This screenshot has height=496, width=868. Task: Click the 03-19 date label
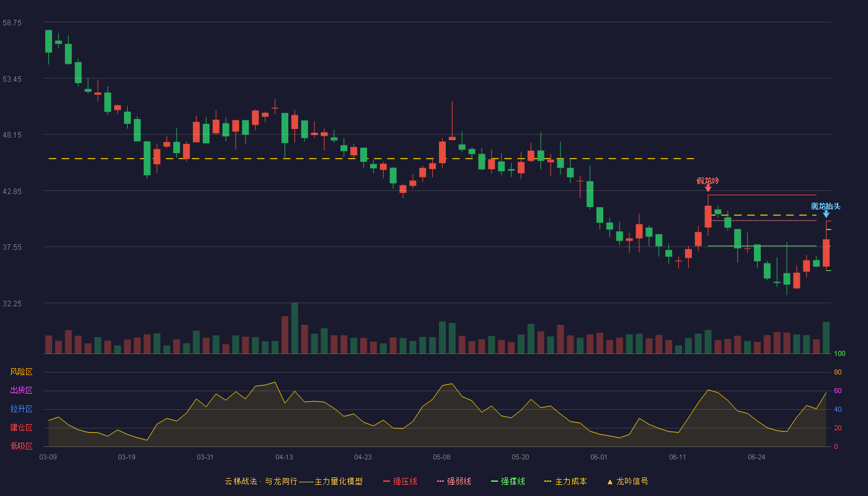126,457
